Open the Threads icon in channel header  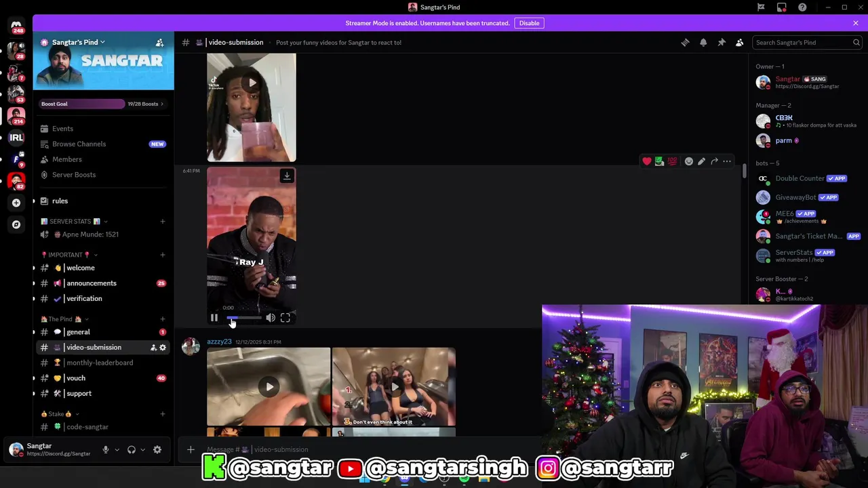(x=685, y=43)
